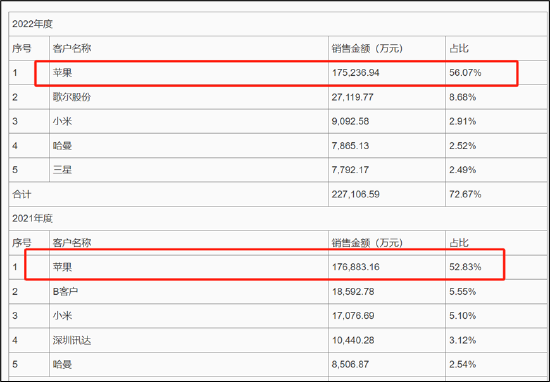Click the 2021年度 header row
This screenshot has height=382, width=550.
click(x=279, y=219)
